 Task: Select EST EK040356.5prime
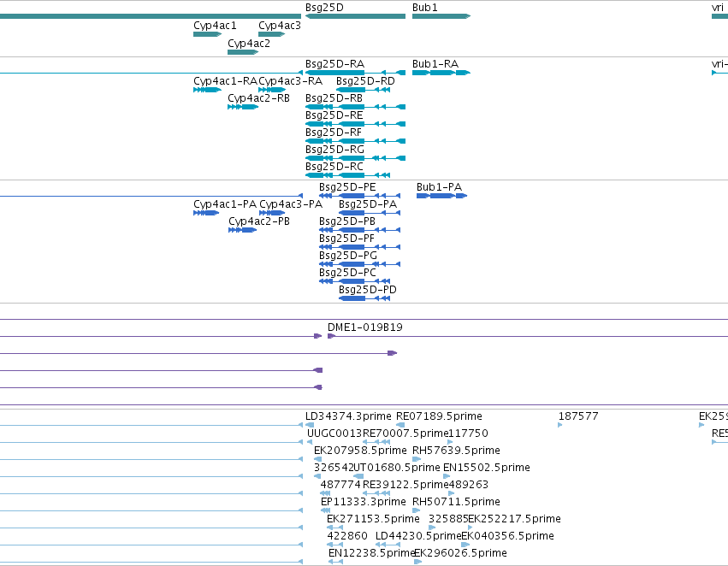465,545
